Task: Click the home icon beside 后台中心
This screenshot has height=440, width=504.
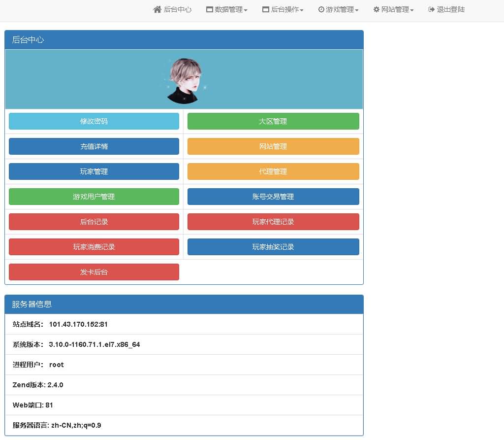Action: (x=157, y=9)
